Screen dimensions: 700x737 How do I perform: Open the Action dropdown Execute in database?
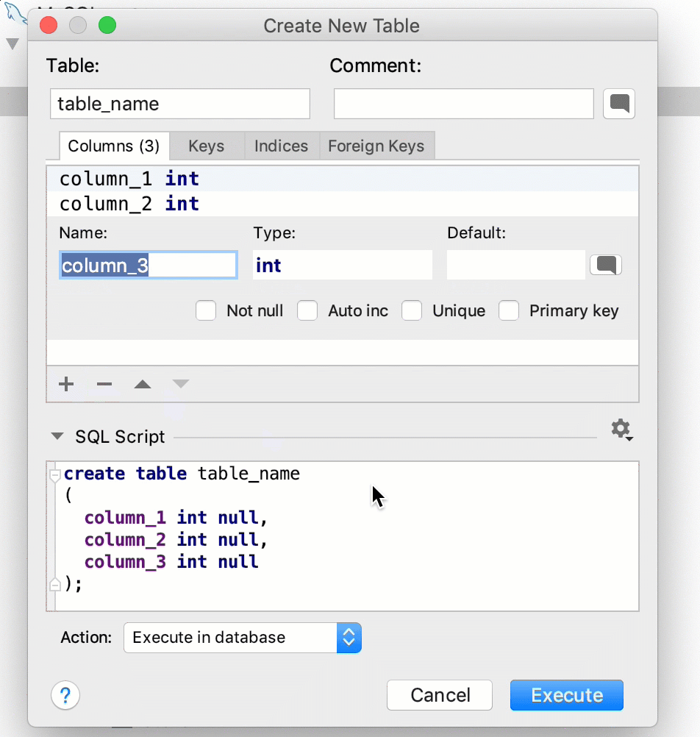pos(243,638)
